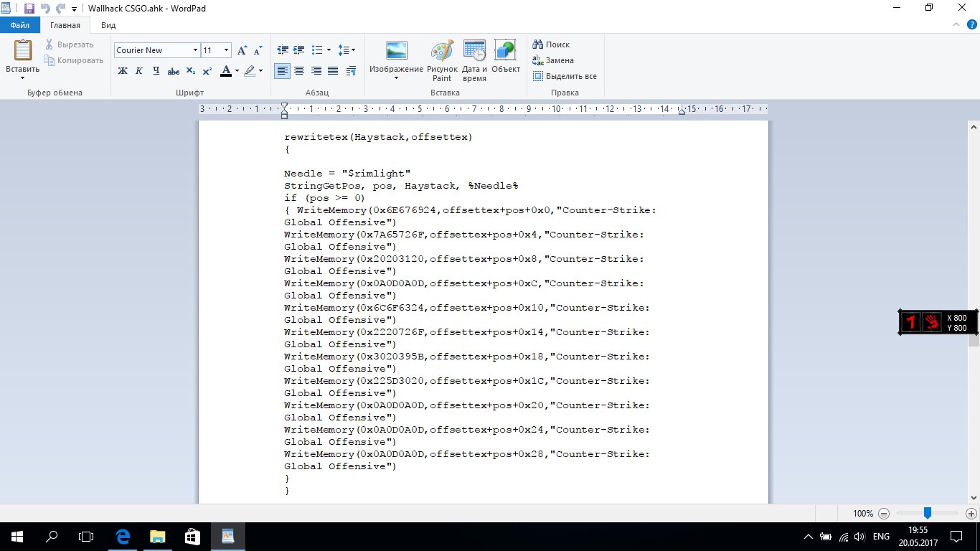Zoom in with the plus button
The image size is (980, 551).
[971, 514]
